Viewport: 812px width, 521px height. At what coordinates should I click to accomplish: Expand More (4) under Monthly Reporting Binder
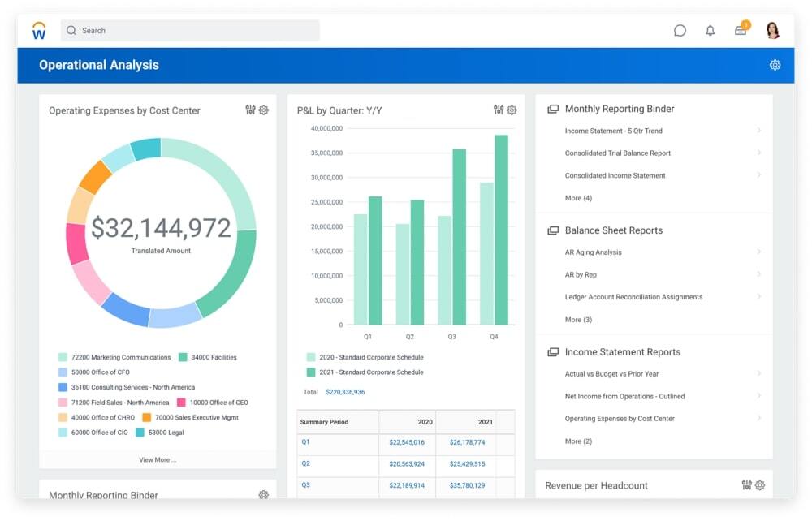578,198
